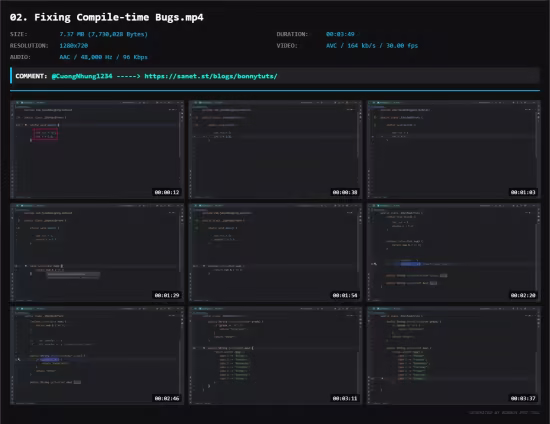
Task: Open the thumbnail stamped 00:02:46
Action: pyautogui.click(x=97, y=356)
